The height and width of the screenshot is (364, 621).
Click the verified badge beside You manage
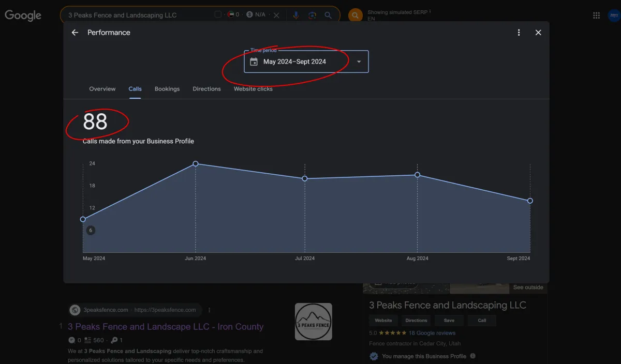pyautogui.click(x=374, y=356)
